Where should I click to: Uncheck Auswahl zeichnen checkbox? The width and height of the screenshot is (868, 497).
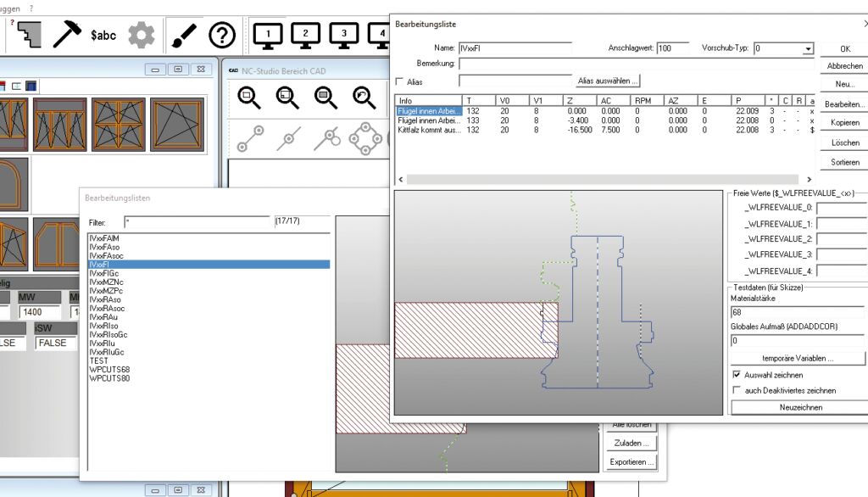pos(736,375)
